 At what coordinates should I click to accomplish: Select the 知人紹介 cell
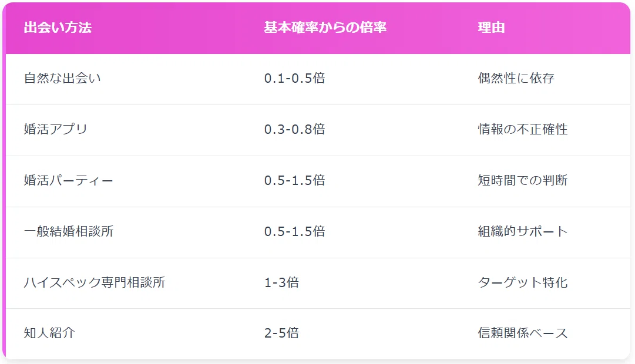click(x=49, y=333)
